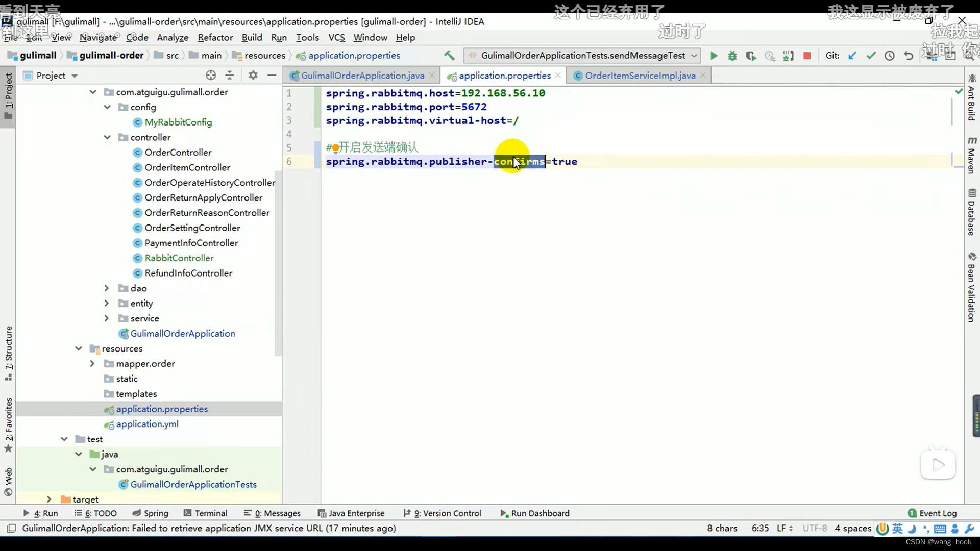Locate current file in Project tree
The height and width of the screenshot is (551, 980).
[x=211, y=76]
